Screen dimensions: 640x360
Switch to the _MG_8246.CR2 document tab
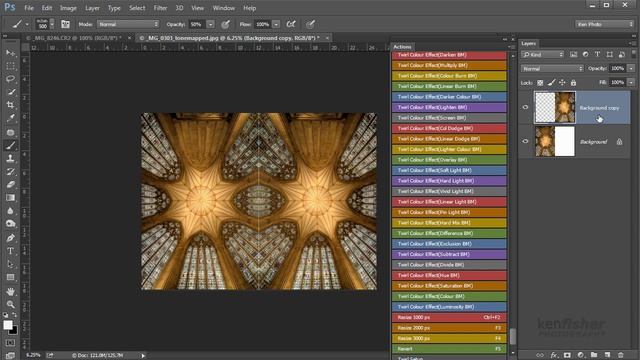[78, 38]
